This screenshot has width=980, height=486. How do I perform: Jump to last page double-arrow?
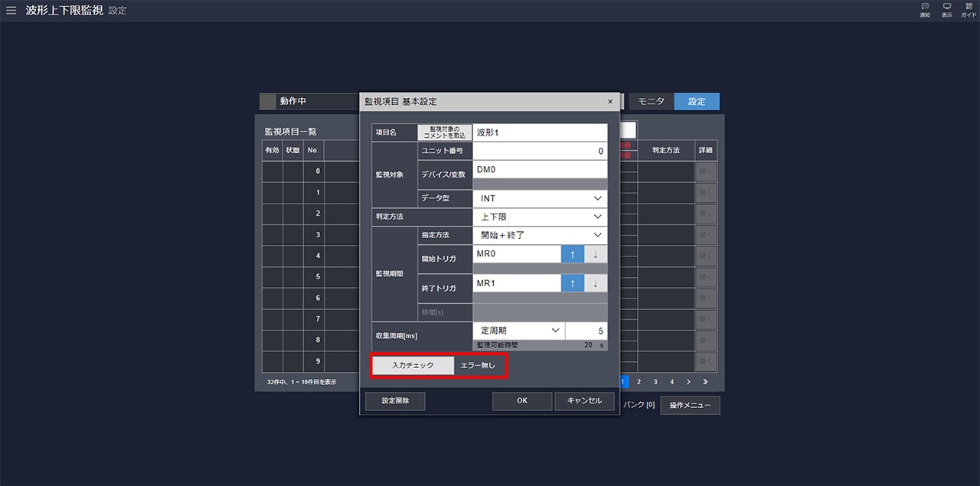(705, 381)
